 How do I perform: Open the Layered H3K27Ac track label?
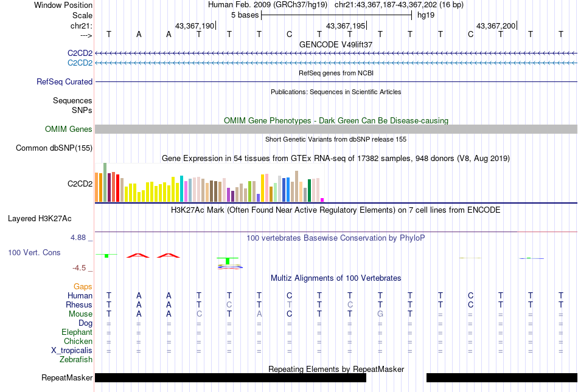coord(40,219)
